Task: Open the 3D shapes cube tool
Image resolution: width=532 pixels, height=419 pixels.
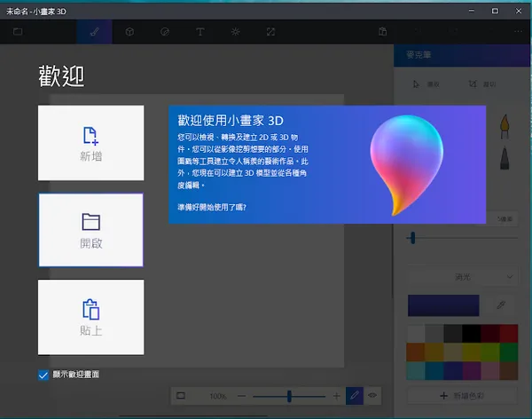Action: coord(129,32)
